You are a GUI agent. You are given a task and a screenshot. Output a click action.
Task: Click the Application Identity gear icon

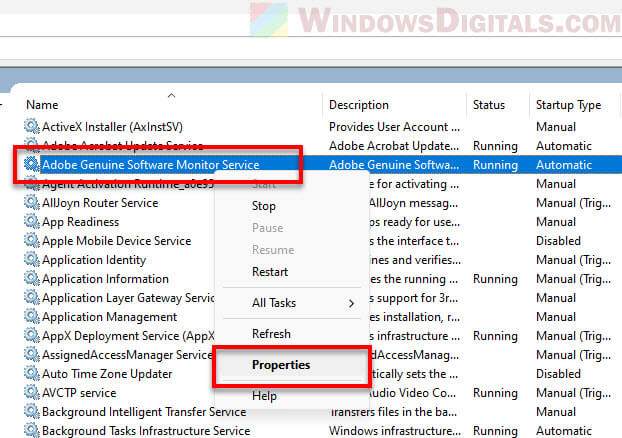(31, 259)
